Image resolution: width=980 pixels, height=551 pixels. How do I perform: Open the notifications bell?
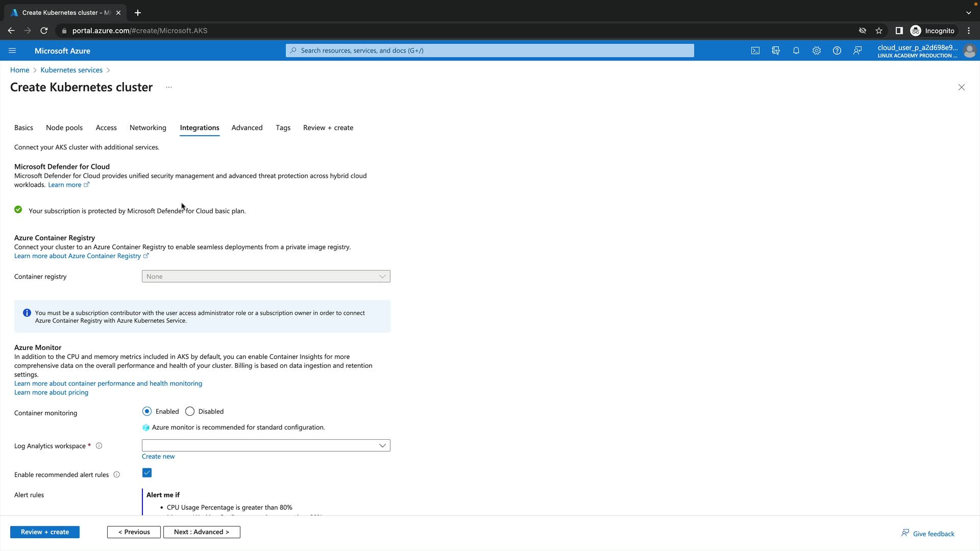(796, 51)
